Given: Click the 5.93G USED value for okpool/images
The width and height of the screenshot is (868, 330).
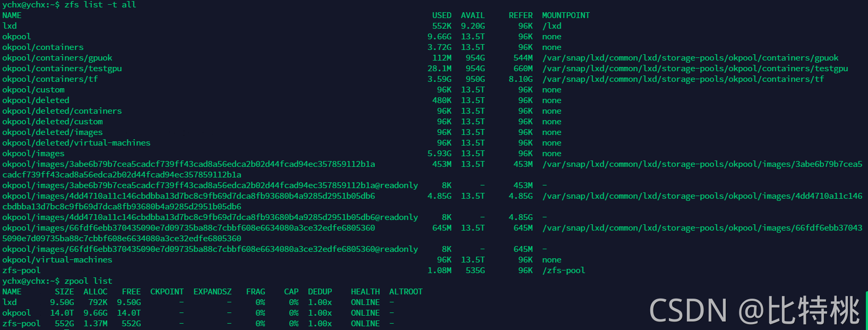Looking at the screenshot, I should [440, 154].
